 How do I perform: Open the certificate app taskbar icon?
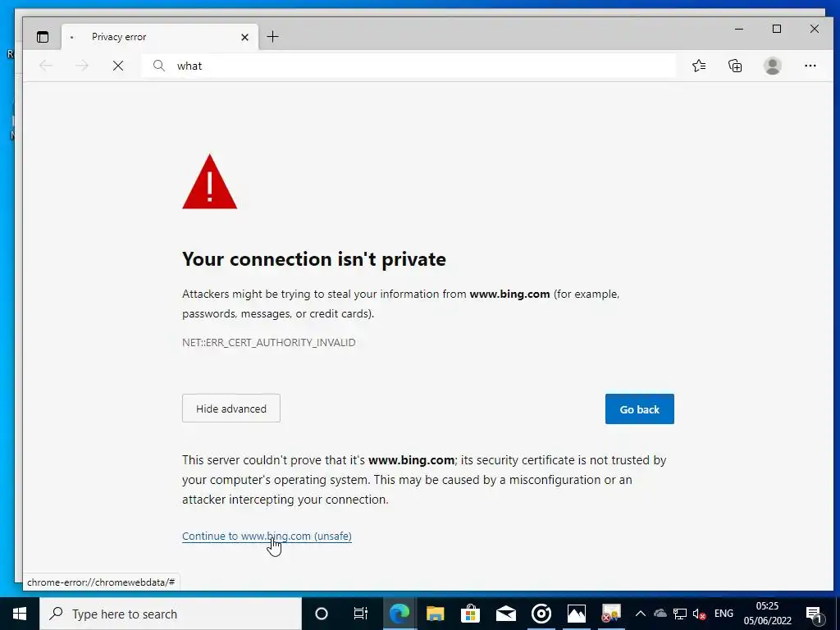tap(610, 614)
